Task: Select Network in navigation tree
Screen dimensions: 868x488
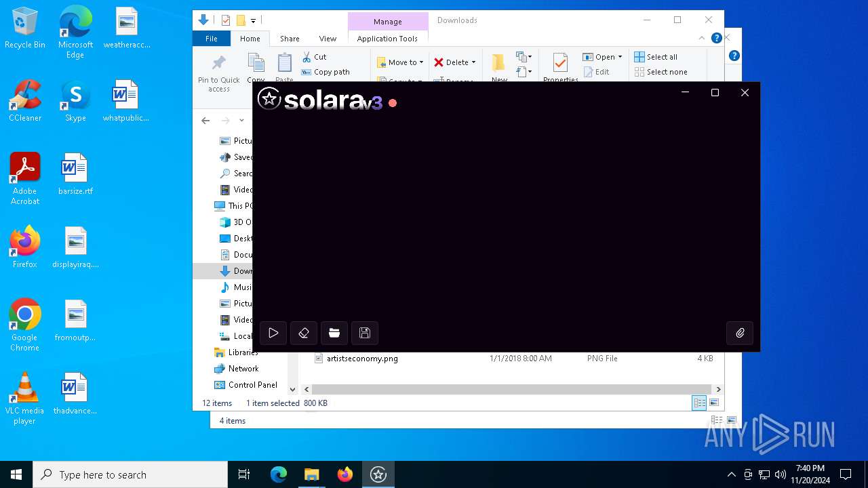Action: 237,369
